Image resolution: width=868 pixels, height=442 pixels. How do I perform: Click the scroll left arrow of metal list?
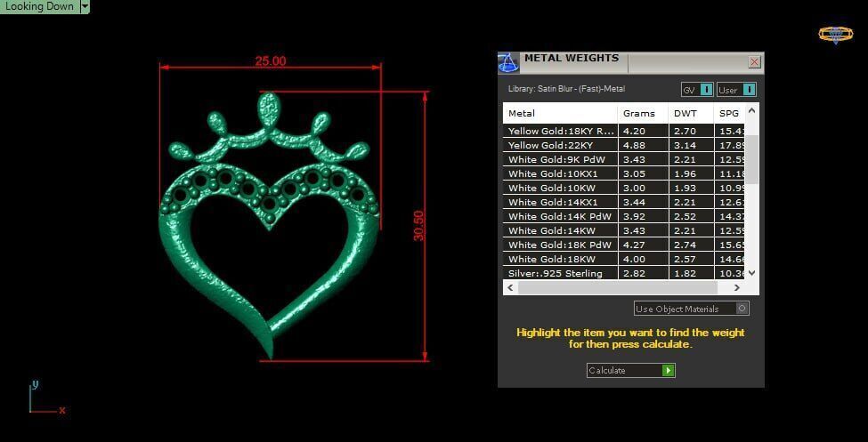(x=510, y=287)
